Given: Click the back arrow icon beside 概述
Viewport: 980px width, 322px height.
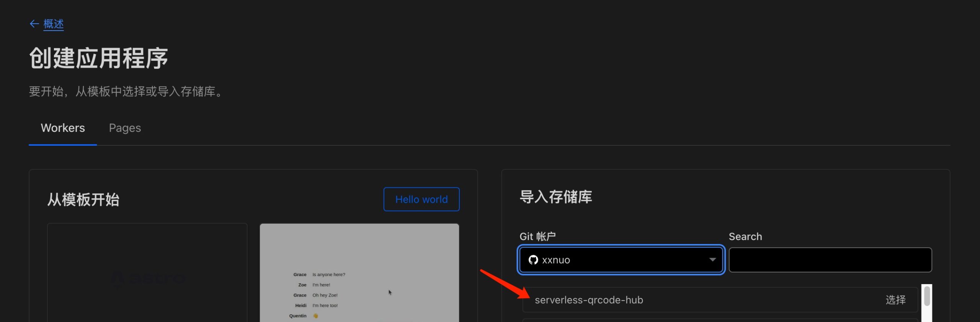Looking at the screenshot, I should pos(34,24).
